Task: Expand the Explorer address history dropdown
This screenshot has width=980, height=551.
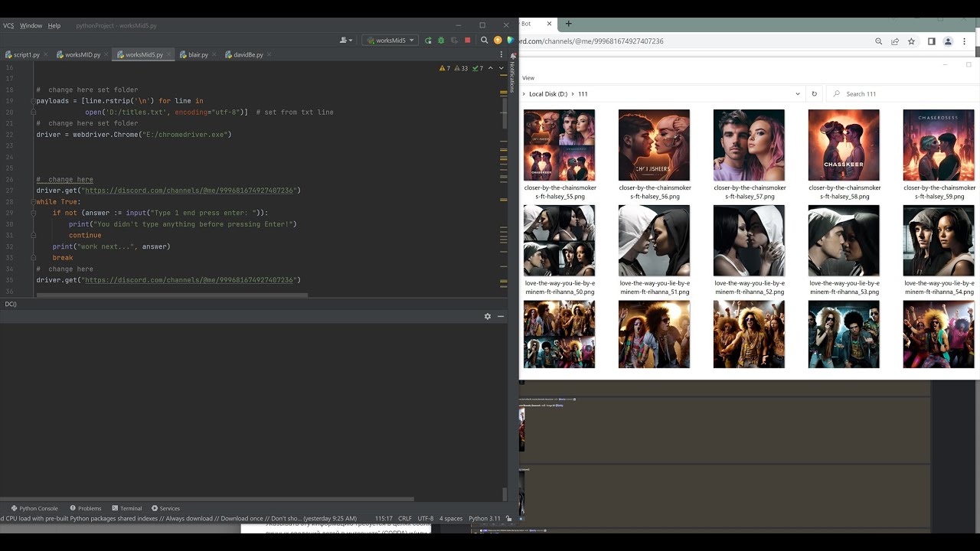Action: [x=798, y=94]
